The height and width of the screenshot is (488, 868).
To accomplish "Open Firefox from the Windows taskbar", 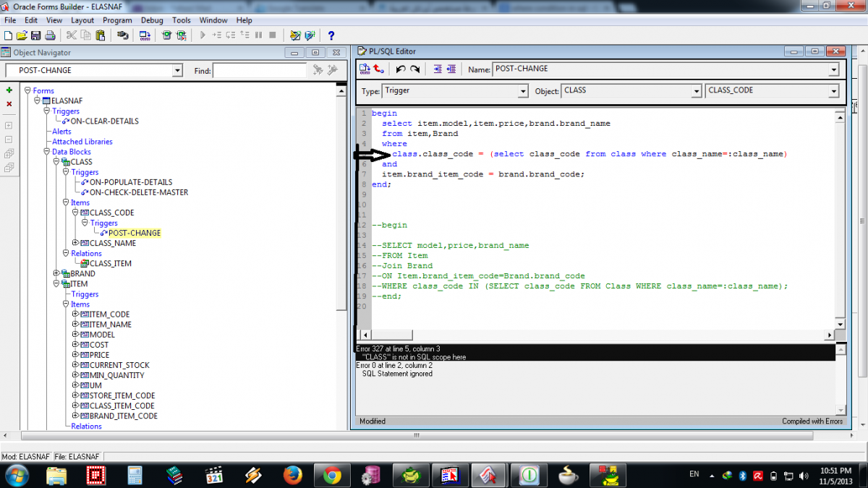I will (292, 475).
